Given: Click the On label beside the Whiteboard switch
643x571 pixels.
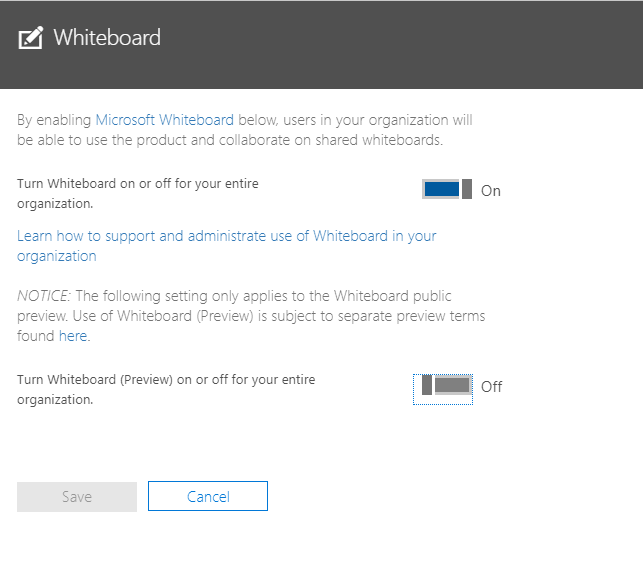Looking at the screenshot, I should (491, 191).
